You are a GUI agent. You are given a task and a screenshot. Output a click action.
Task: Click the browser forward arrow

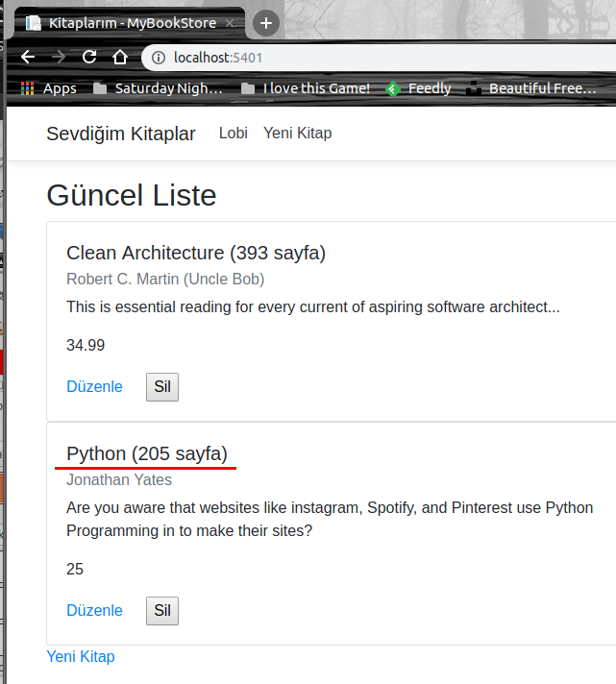(x=59, y=57)
